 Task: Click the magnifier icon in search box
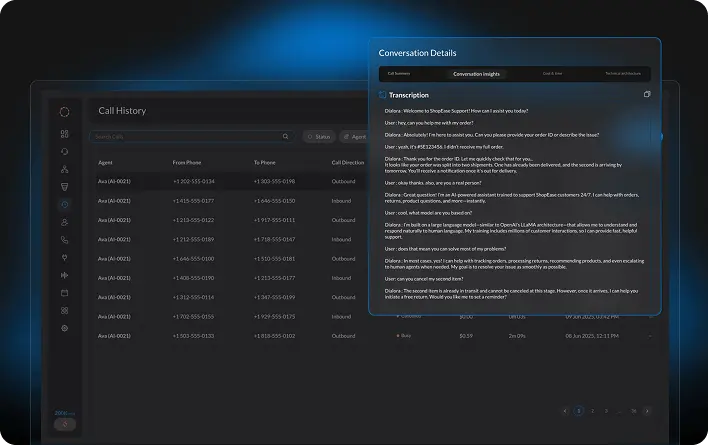click(285, 136)
